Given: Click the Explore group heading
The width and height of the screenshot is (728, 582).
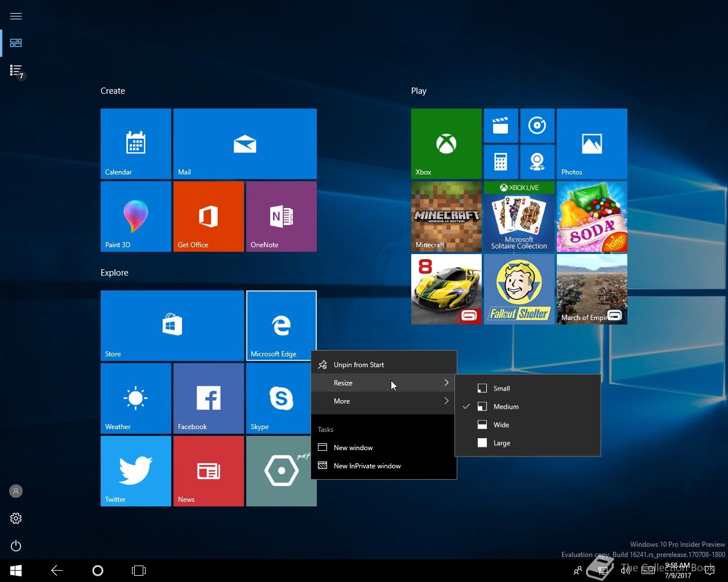Looking at the screenshot, I should click(x=114, y=273).
